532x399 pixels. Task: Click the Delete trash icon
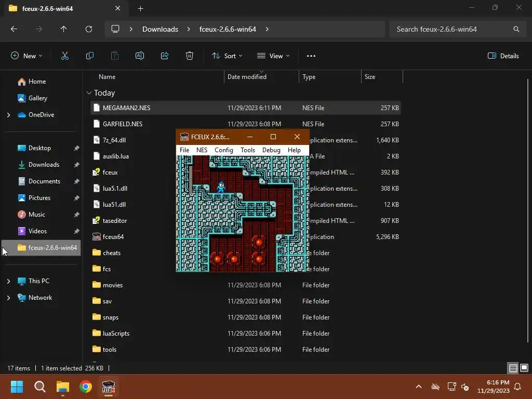click(x=190, y=56)
